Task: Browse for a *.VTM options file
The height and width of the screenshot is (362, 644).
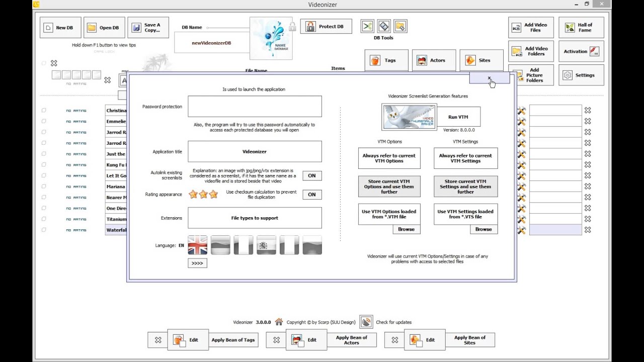Action: (406, 229)
